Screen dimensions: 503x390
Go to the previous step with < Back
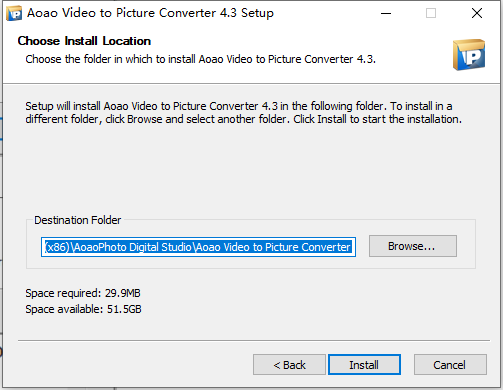click(289, 365)
